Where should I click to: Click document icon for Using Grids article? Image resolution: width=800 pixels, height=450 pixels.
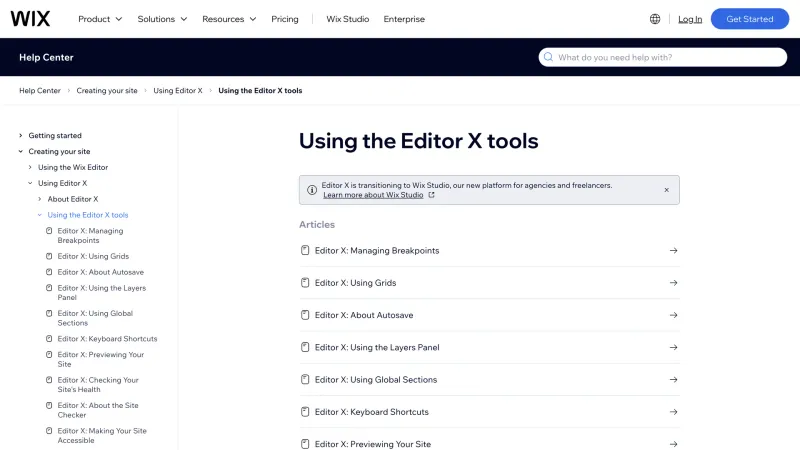pos(305,283)
